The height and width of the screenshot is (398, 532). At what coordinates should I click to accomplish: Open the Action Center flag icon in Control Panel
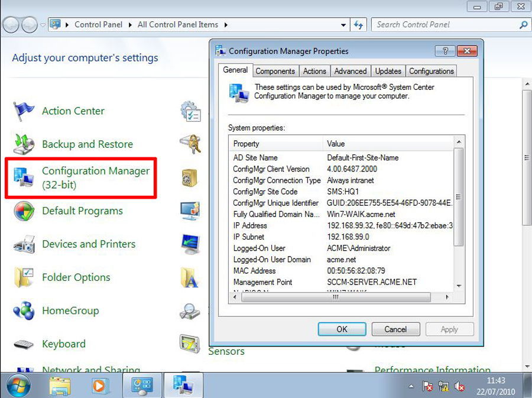pyautogui.click(x=24, y=111)
